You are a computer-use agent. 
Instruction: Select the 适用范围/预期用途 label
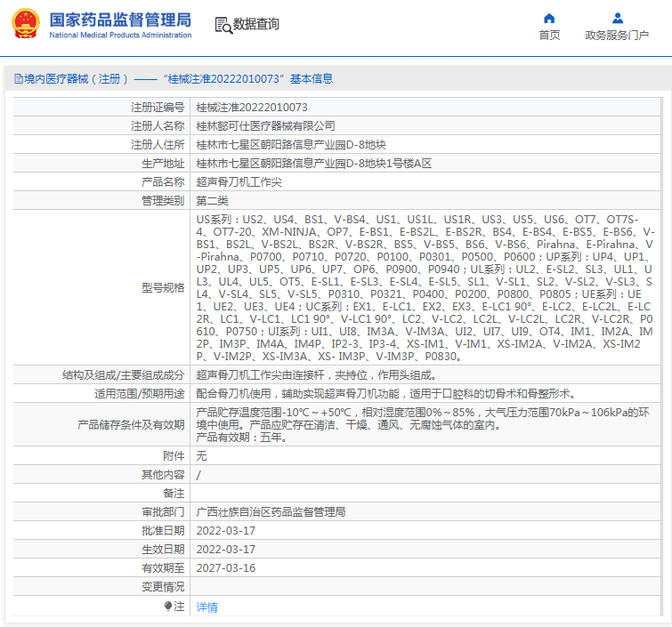coord(139,394)
